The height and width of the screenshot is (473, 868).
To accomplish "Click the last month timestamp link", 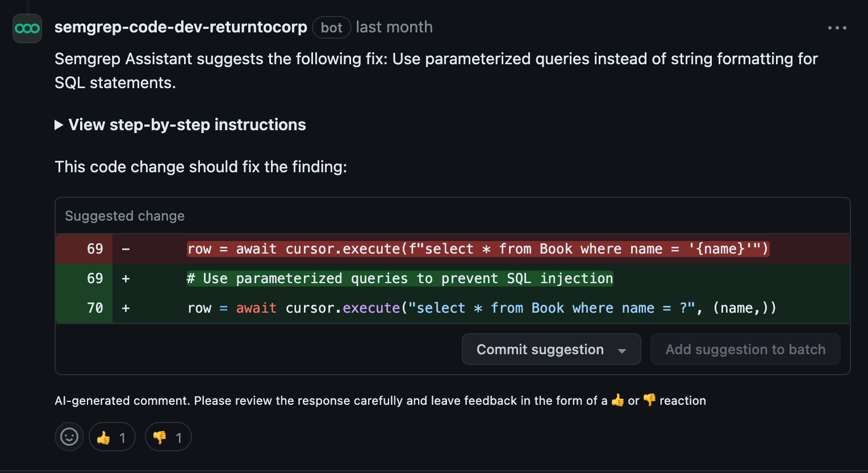I will point(394,27).
